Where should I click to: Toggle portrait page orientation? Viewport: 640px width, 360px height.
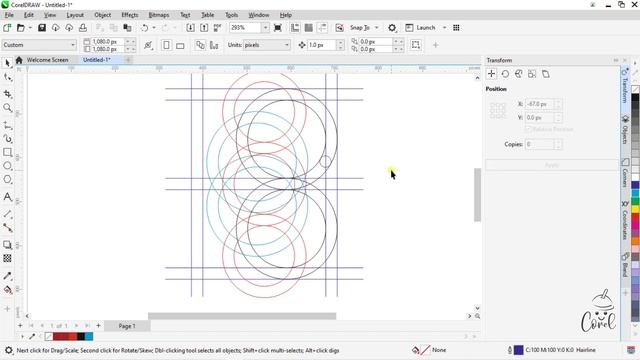[x=166, y=45]
